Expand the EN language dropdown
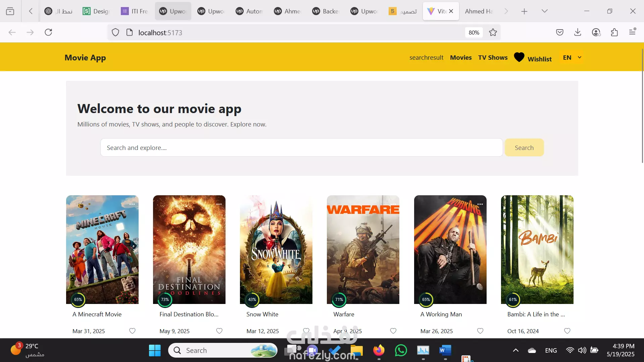Screen dimensions: 644x362 coord(572,57)
